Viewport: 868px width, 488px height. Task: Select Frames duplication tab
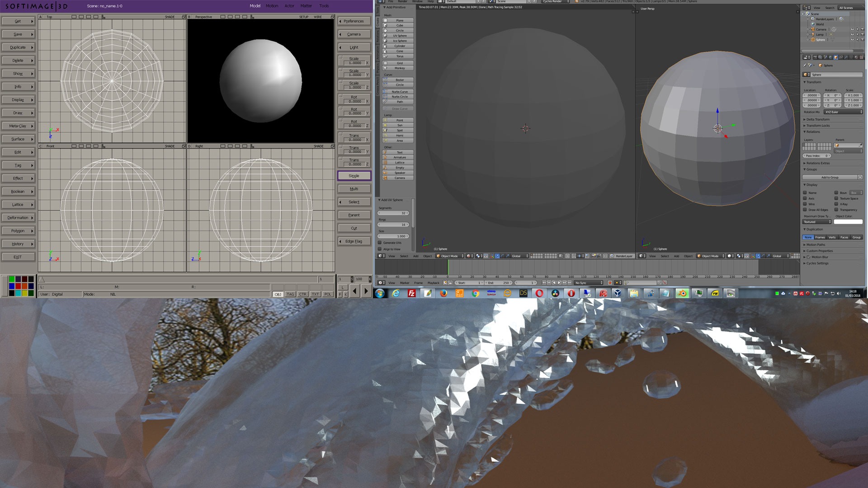click(x=820, y=237)
